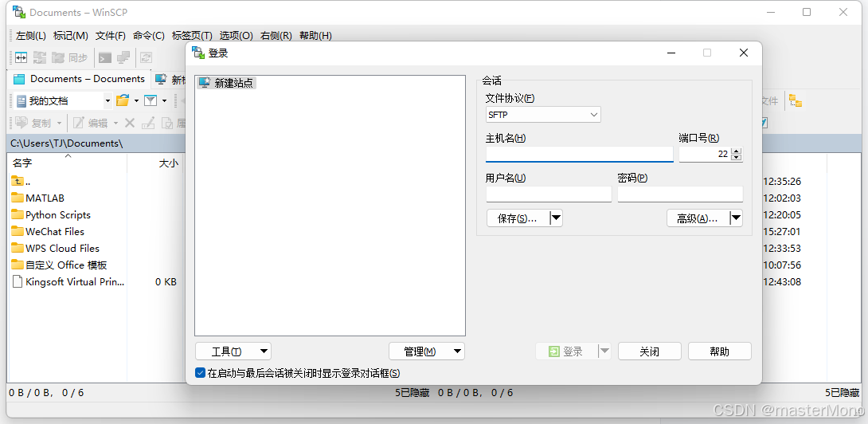Select the WPS Cloud Files folder
The image size is (868, 424).
[x=56, y=248]
